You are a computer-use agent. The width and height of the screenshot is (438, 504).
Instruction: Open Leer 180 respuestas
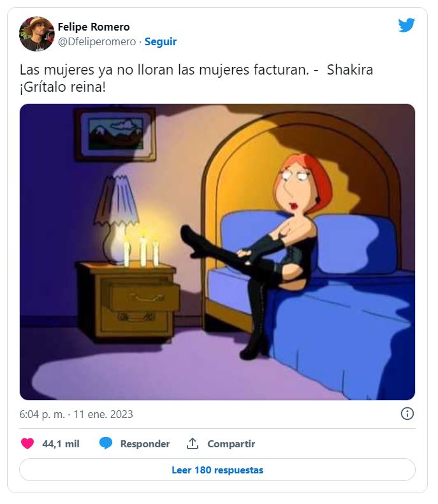click(217, 470)
